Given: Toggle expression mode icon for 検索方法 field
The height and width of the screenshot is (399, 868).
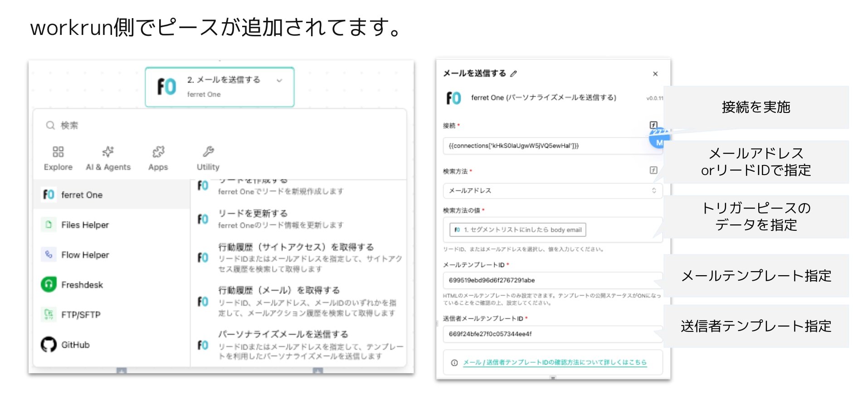Looking at the screenshot, I should [x=653, y=170].
